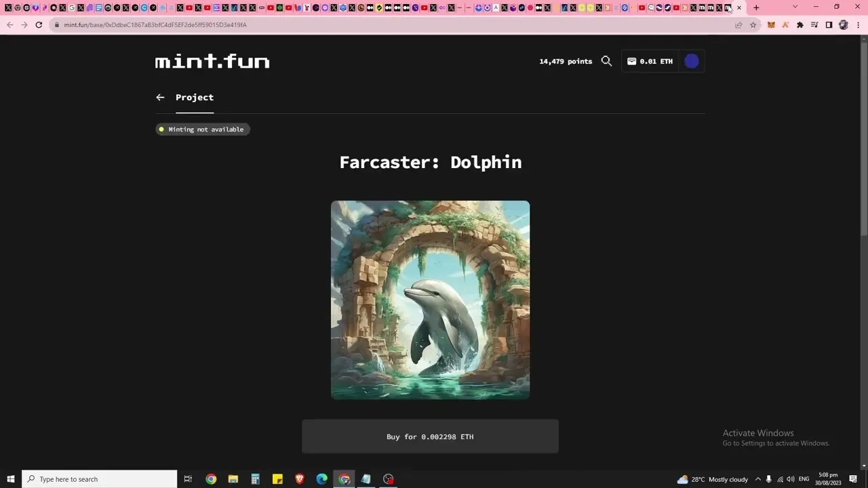Click browser forward navigation arrow
Viewport: 868px width, 488px height.
click(24, 25)
